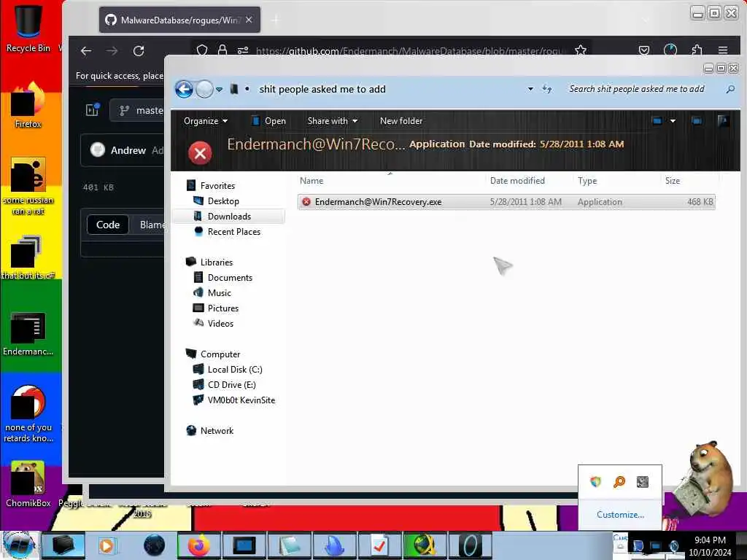The width and height of the screenshot is (747, 560).
Task: Click the colored shield icon in tray popup
Action: point(595,482)
